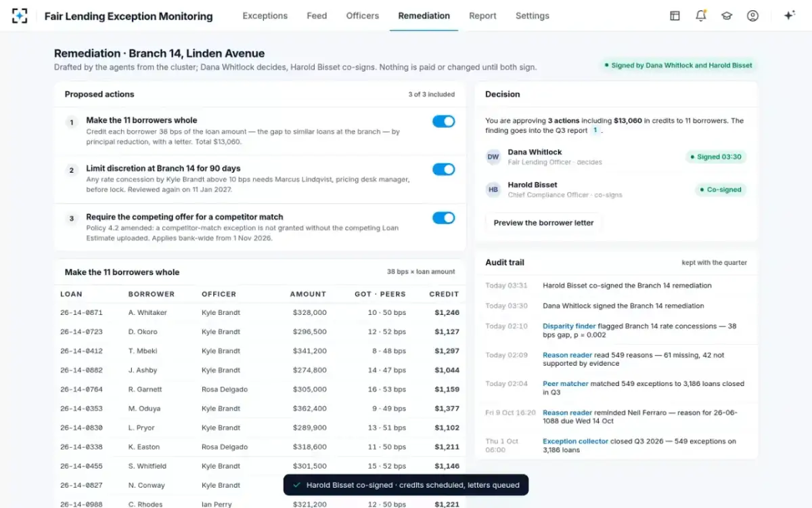Open the user profile icon
The width and height of the screenshot is (812, 508).
point(752,16)
